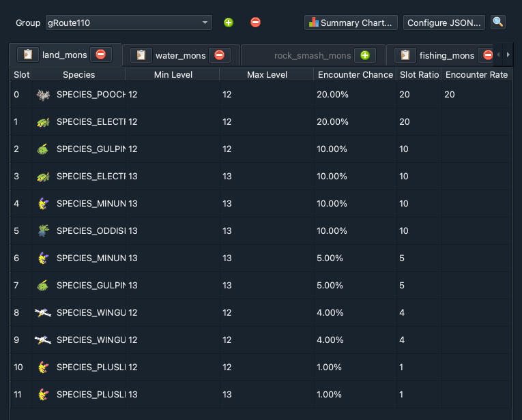This screenshot has height=420, width=522.
Task: Click the land_mons clipboard copy icon
Action: (28, 55)
